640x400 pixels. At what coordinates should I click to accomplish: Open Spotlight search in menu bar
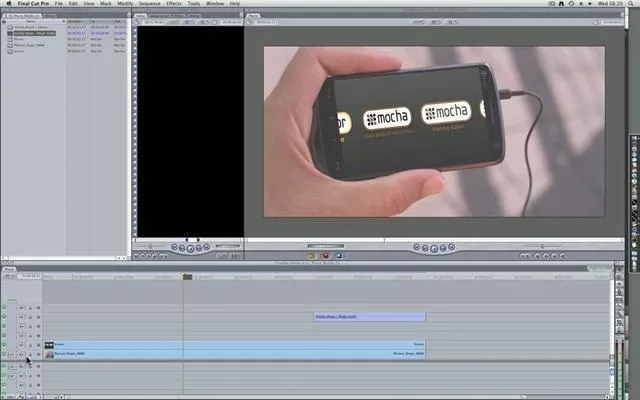[x=631, y=3]
